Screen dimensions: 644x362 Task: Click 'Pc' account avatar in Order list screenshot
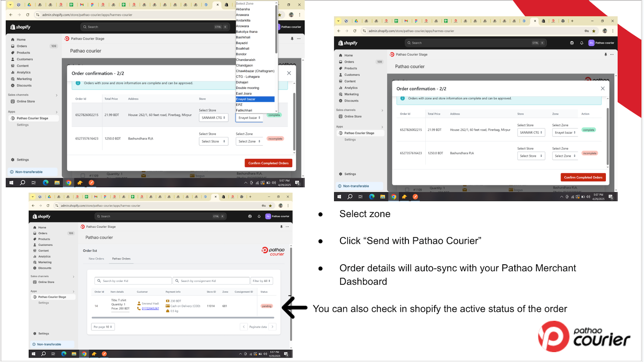[x=268, y=216]
